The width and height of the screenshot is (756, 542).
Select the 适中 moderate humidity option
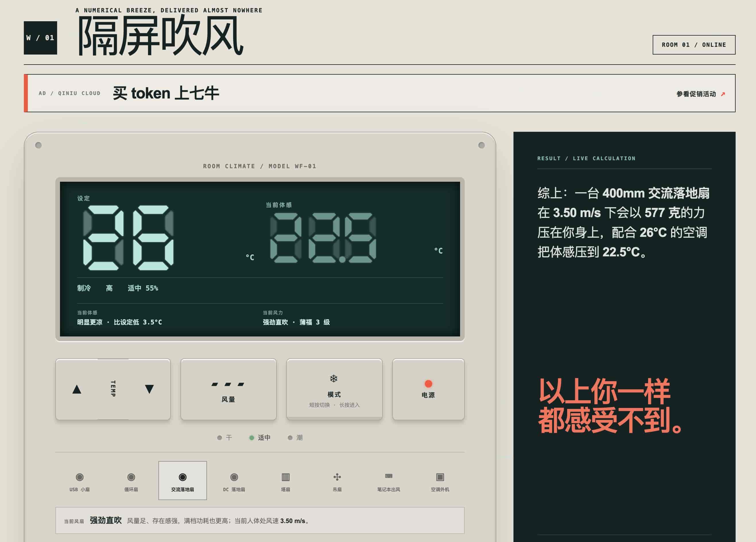tap(260, 437)
